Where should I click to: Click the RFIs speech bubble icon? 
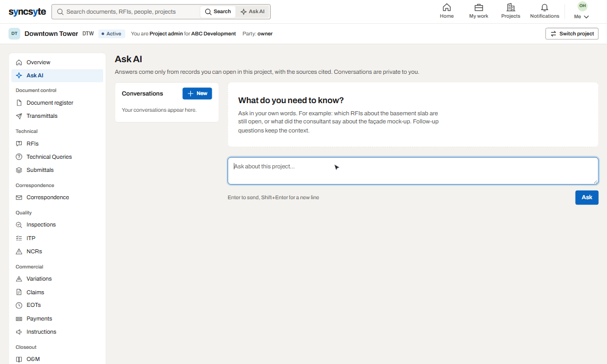[19, 144]
